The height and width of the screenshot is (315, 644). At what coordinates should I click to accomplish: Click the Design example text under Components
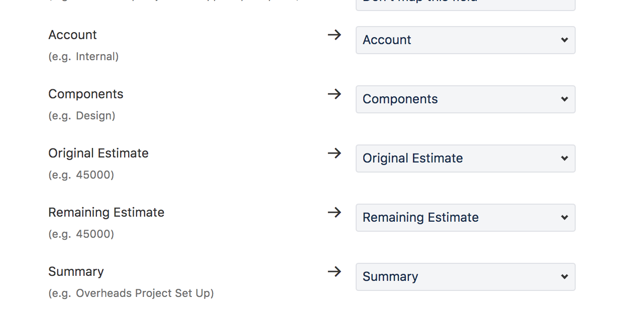pyautogui.click(x=81, y=115)
